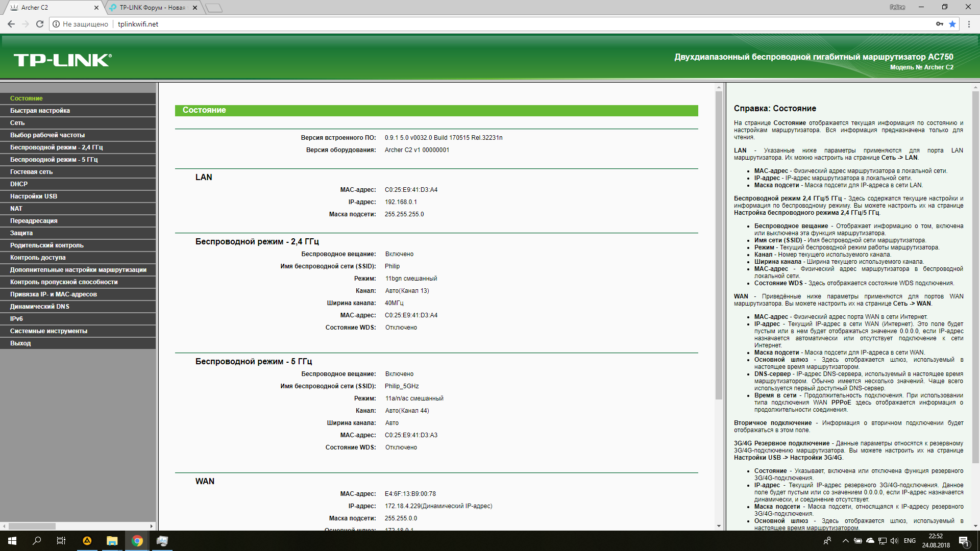Viewport: 980px width, 551px height.
Task: Open Защита menu item
Action: [x=78, y=233]
